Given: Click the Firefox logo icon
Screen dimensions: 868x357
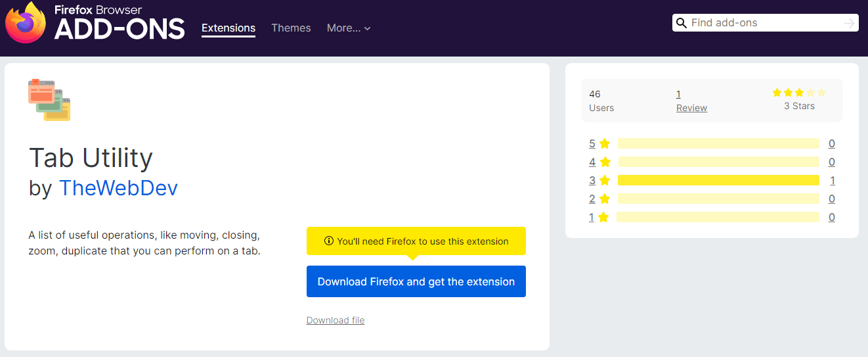Looking at the screenshot, I should coord(26,23).
